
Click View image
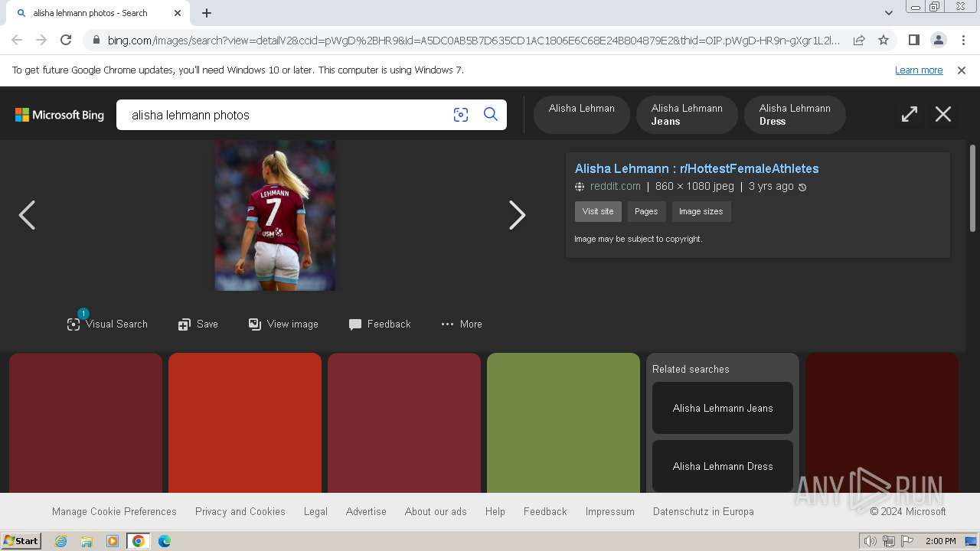pyautogui.click(x=283, y=324)
